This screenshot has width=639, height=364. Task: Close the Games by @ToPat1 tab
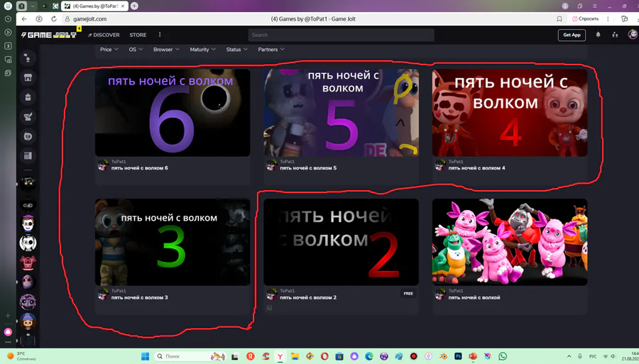coord(123,6)
